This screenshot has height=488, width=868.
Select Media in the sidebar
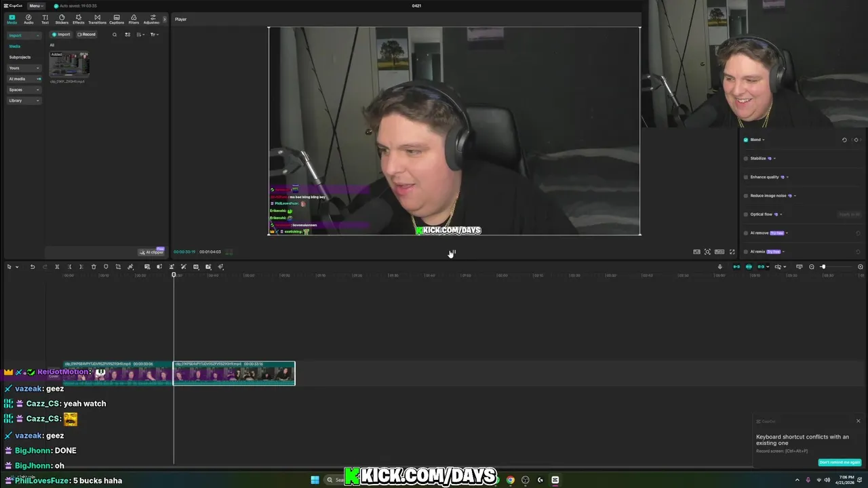15,46
